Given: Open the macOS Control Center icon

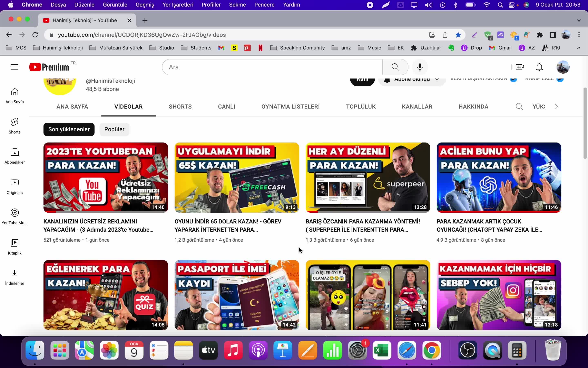Looking at the screenshot, I should [x=511, y=5].
